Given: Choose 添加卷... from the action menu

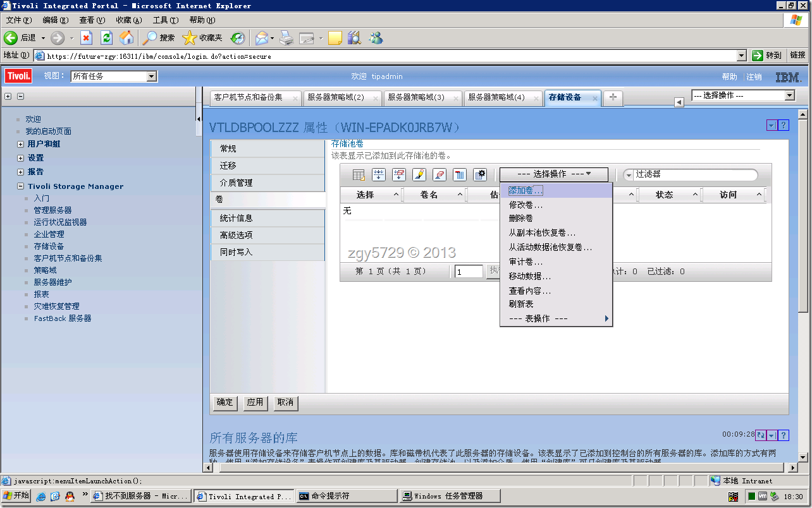Looking at the screenshot, I should pyautogui.click(x=556, y=190).
